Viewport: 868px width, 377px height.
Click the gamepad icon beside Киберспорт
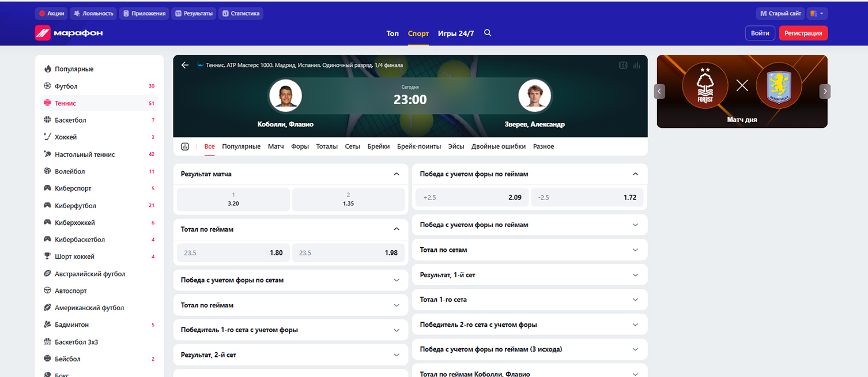pos(47,188)
